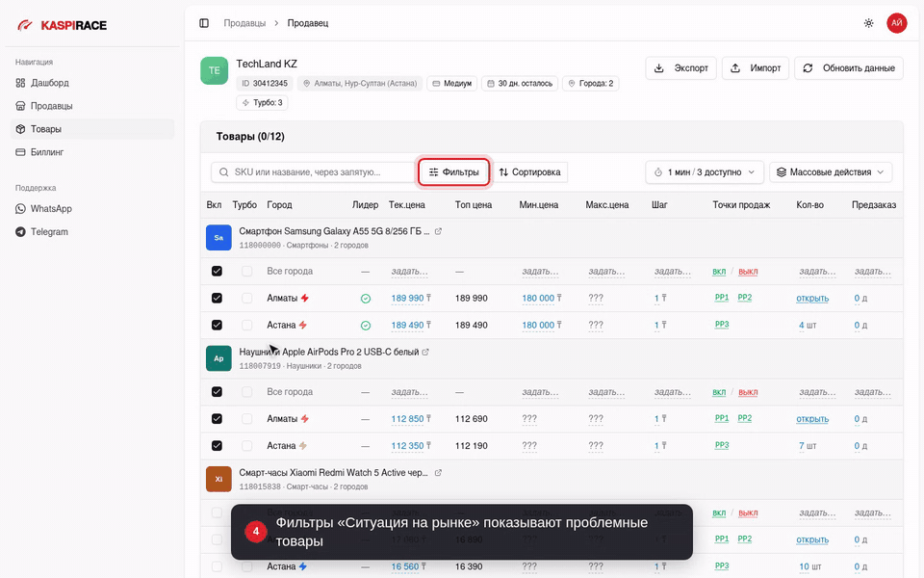
Task: Open Продавцы in the sidebar navigation
Action: [x=92, y=106]
